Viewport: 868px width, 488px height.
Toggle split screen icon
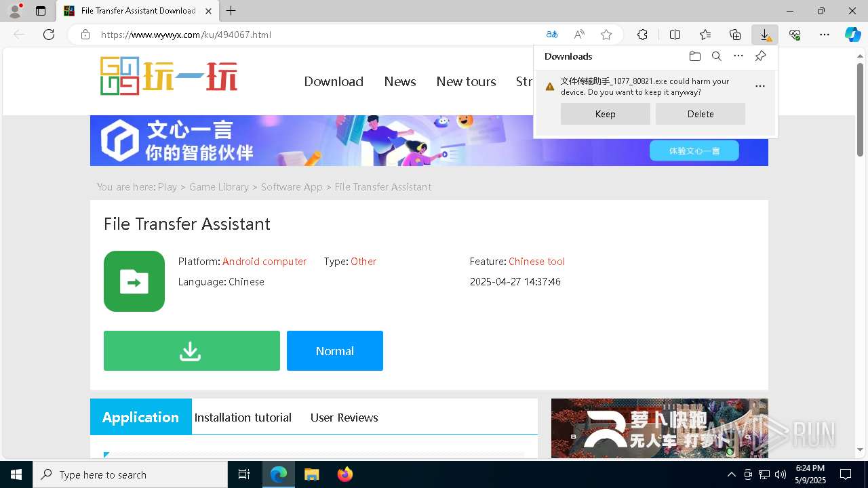675,35
